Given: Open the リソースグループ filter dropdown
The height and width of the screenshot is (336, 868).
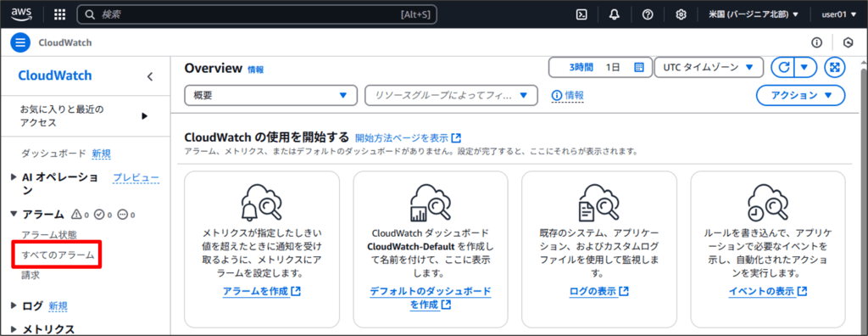Looking at the screenshot, I should [x=452, y=95].
